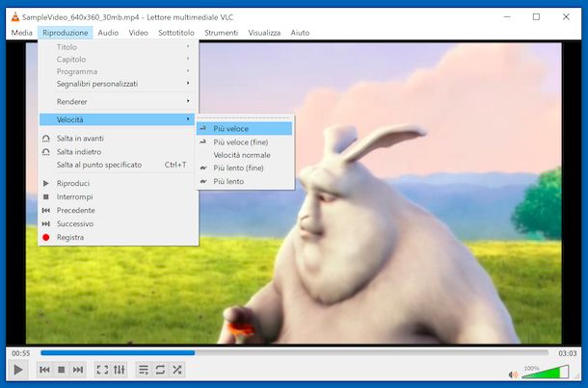
Task: Reset to Velocità normale
Action: 244,155
